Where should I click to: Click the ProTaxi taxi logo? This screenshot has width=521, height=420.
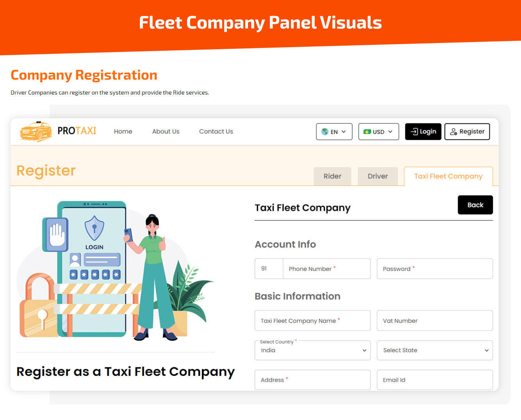(36, 131)
